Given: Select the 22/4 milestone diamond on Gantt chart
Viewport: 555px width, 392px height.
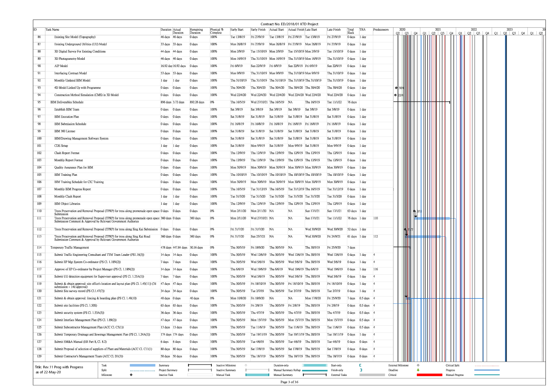Looking at the screenshot, I should (395, 95).
